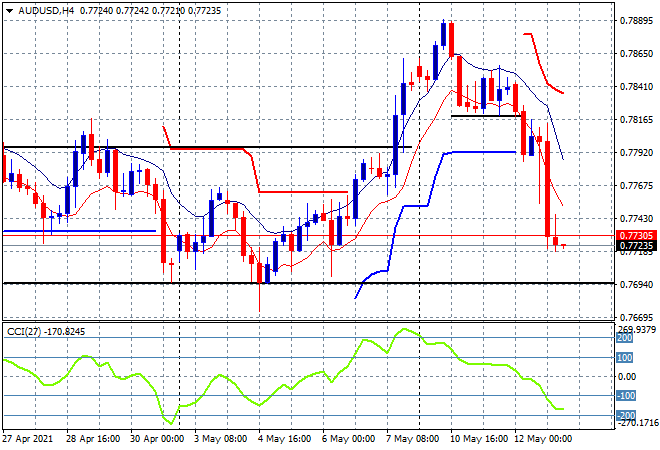Click the CCI 200 level label

[x=625, y=338]
